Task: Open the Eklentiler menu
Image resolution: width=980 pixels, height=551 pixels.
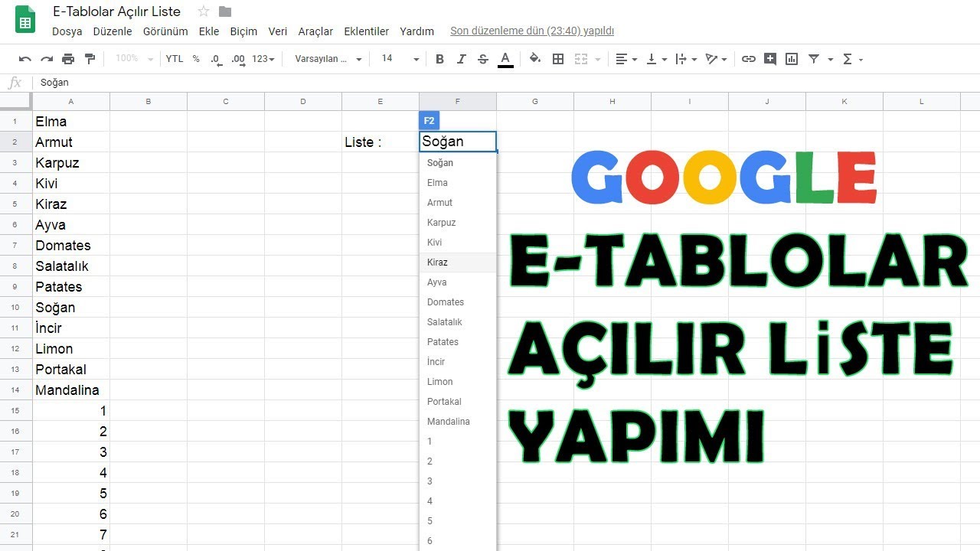Action: [x=367, y=31]
